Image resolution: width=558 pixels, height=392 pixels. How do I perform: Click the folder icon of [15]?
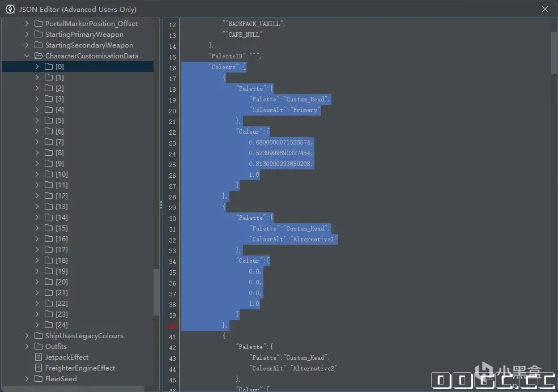49,228
